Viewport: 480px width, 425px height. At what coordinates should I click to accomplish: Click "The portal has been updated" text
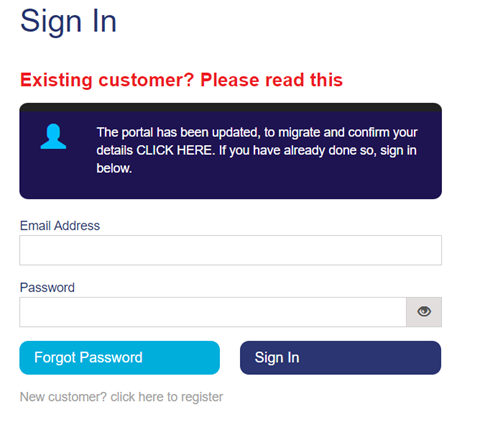pos(177,132)
